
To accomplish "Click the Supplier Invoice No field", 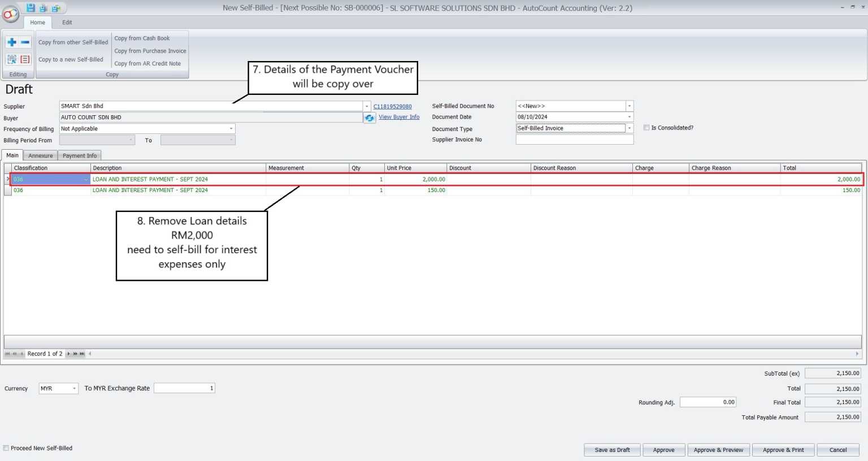I will pos(575,140).
